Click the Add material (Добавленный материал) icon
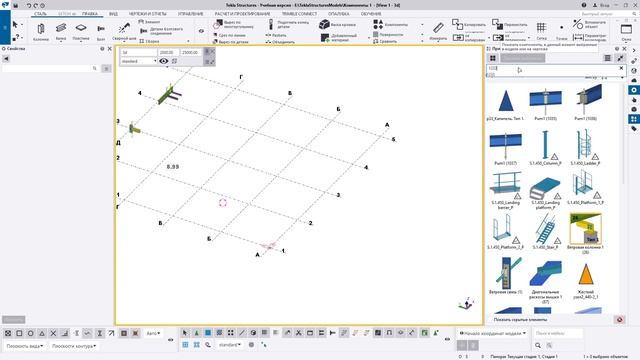 (x=325, y=38)
